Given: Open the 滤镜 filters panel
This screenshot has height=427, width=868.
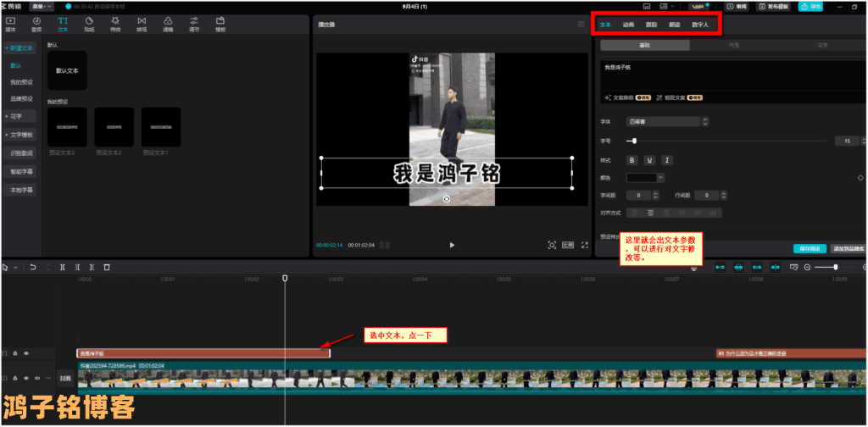Looking at the screenshot, I should [168, 23].
